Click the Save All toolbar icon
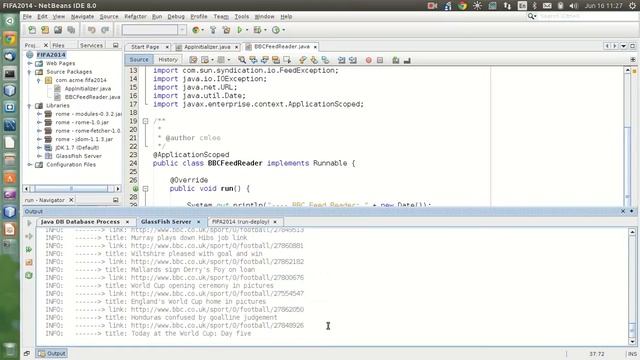Viewport: 640px width, 360px height. coord(71,30)
